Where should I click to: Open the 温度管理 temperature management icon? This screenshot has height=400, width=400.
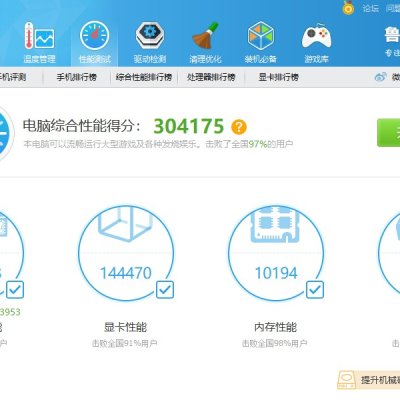click(39, 42)
